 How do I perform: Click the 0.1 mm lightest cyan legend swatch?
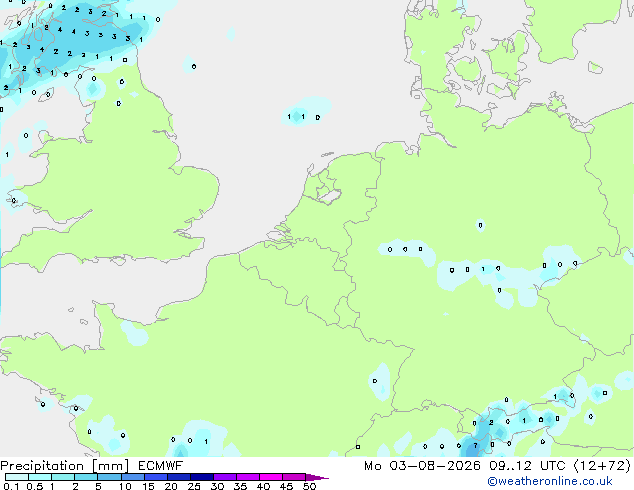(x=17, y=477)
